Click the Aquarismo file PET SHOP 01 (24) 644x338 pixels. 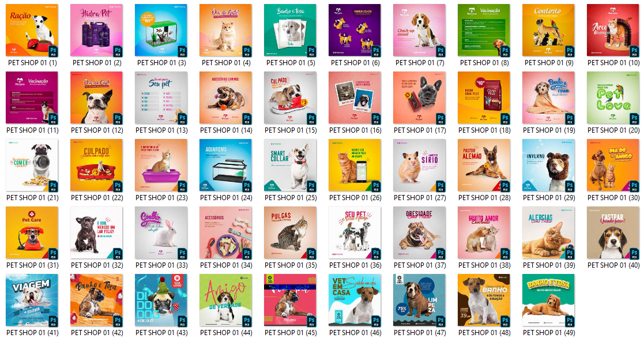[x=226, y=165]
